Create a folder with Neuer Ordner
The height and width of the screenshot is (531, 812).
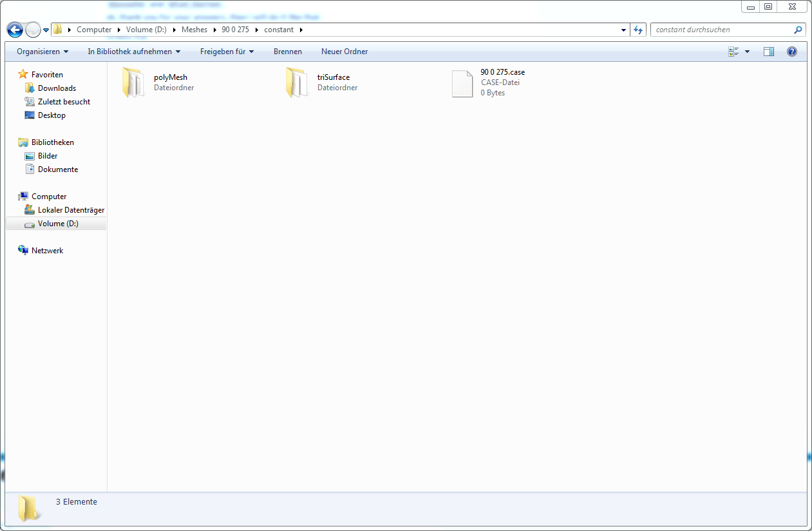345,52
